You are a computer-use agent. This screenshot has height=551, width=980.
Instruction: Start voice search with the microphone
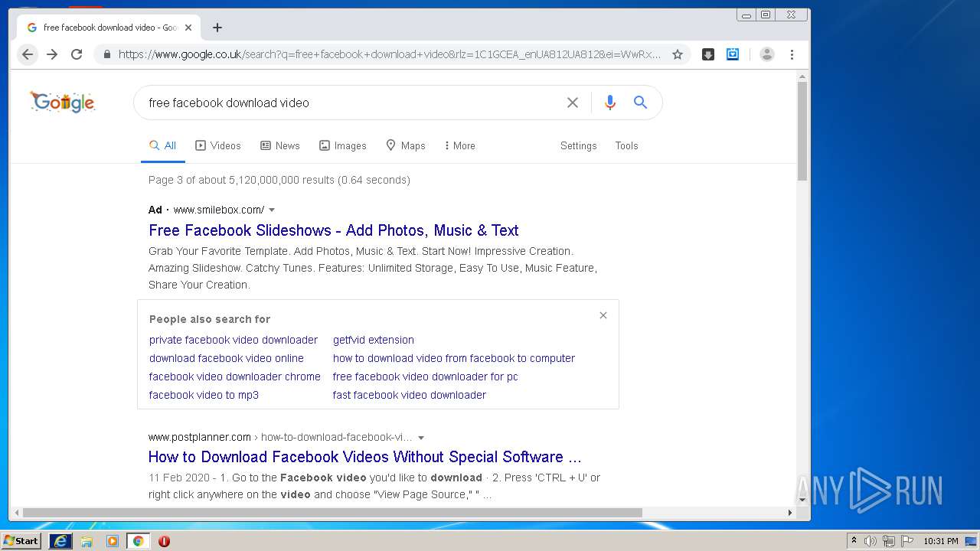pyautogui.click(x=609, y=103)
